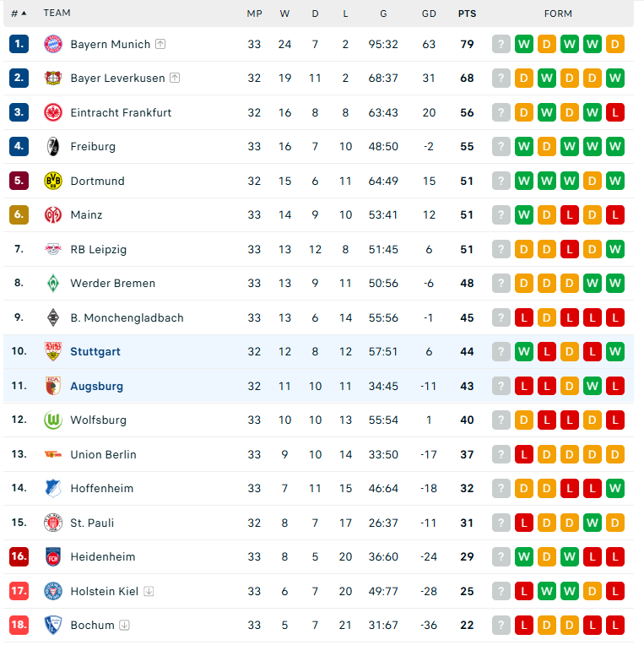Click Frankfurt's red L form badge
644x645 pixels.
click(x=614, y=112)
